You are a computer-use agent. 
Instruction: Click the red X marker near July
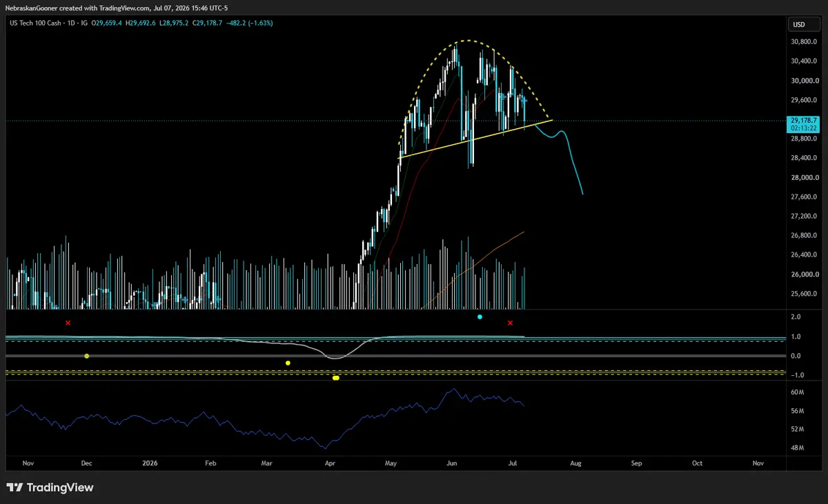click(510, 323)
